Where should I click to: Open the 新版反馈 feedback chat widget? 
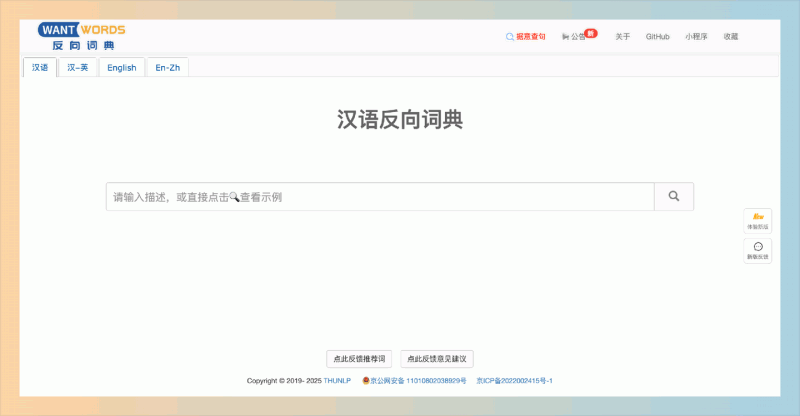click(x=758, y=251)
